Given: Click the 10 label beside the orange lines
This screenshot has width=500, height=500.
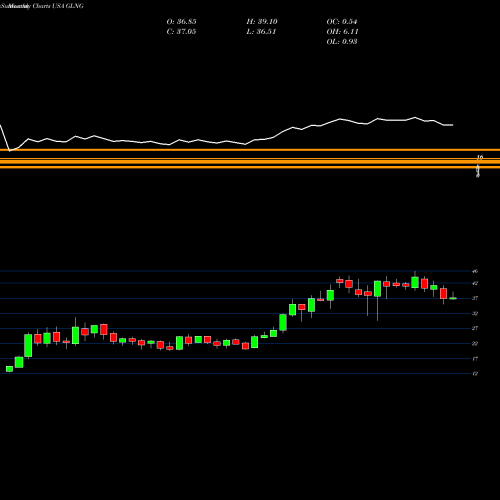Looking at the screenshot, I should [x=480, y=157].
